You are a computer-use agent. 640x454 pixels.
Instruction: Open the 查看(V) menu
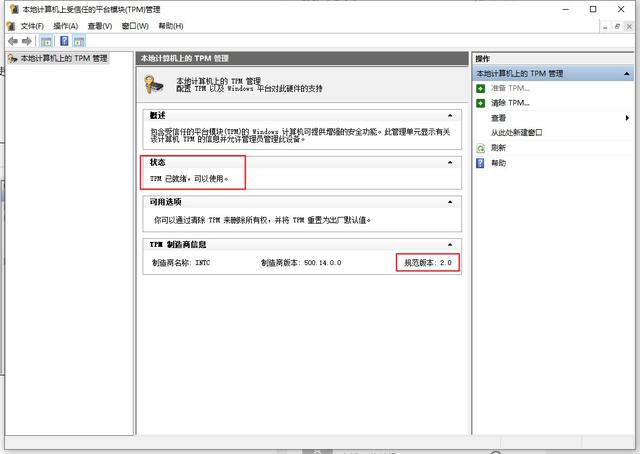click(x=100, y=26)
